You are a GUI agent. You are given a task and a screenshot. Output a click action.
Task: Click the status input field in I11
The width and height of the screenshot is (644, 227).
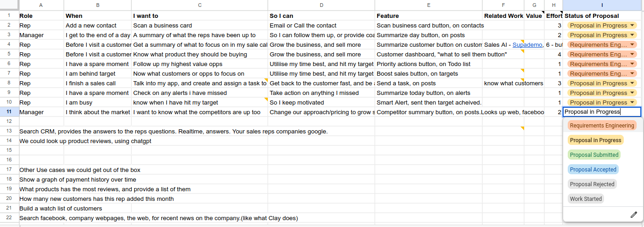click(x=602, y=112)
